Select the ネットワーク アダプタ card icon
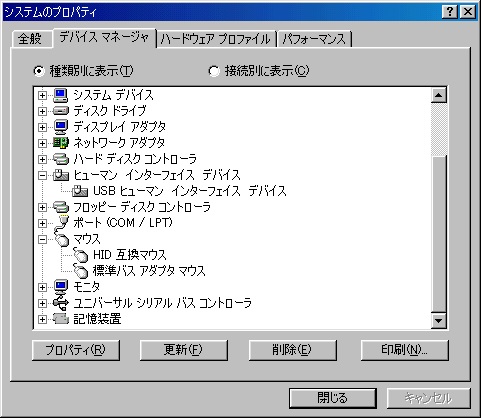Viewport: 481px width, 418px height. 61,143
